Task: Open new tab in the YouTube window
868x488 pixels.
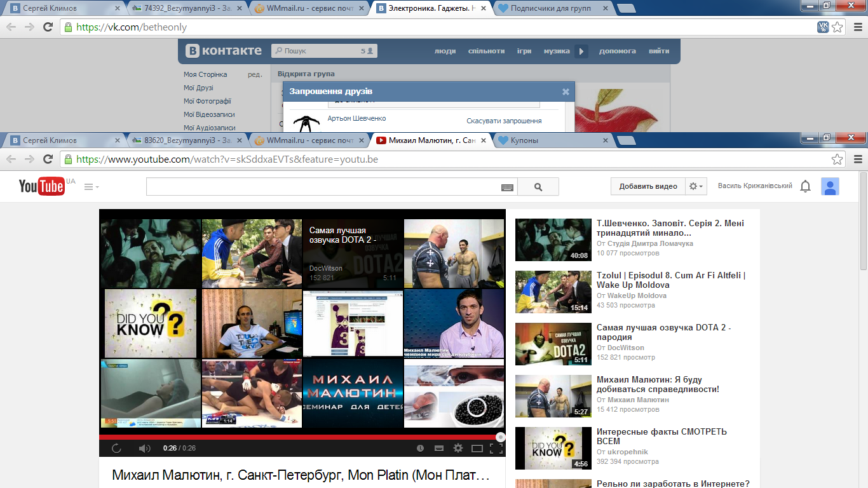Action: (x=627, y=140)
